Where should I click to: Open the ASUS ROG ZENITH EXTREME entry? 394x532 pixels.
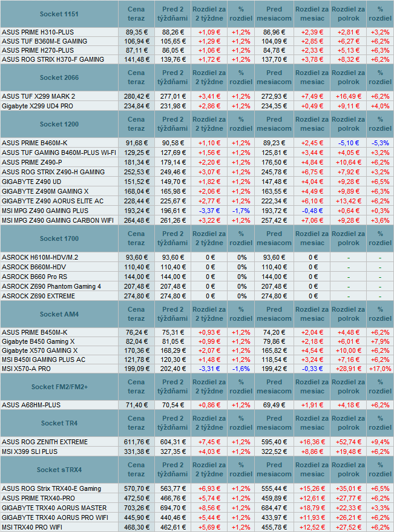45,442
